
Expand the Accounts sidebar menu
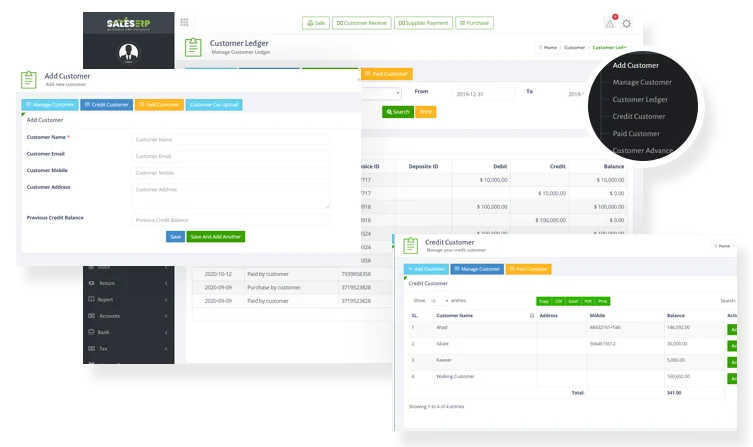(x=166, y=316)
